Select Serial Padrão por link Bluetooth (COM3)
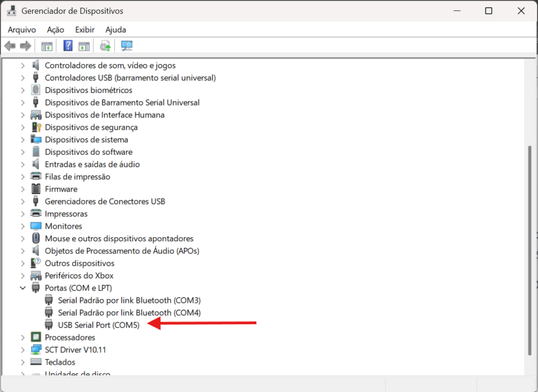Image resolution: width=538 pixels, height=392 pixels. [x=129, y=301]
